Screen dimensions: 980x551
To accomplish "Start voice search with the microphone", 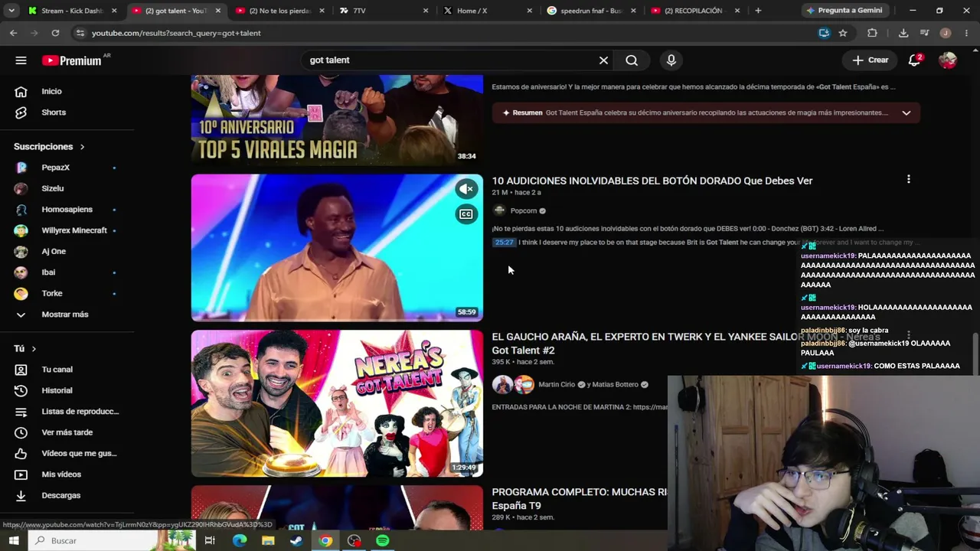I will click(671, 60).
